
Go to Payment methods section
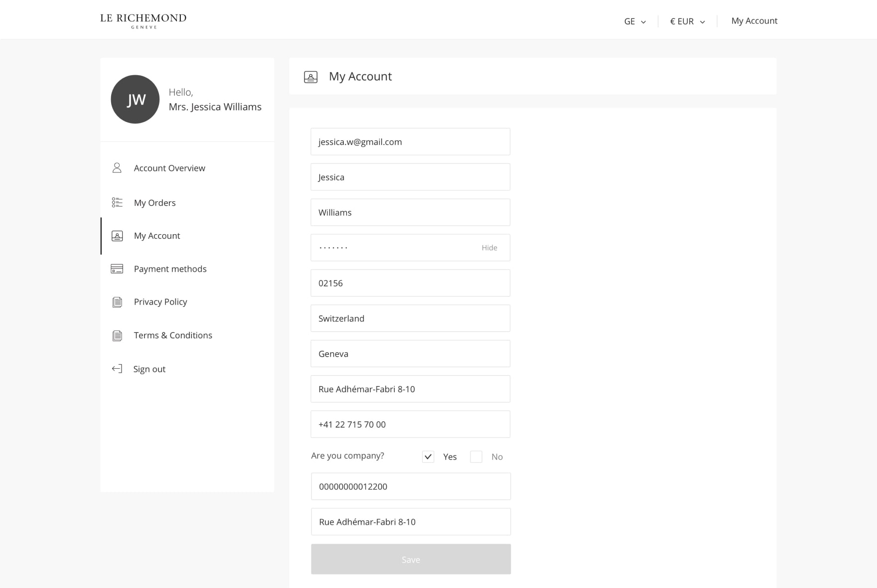tap(170, 269)
